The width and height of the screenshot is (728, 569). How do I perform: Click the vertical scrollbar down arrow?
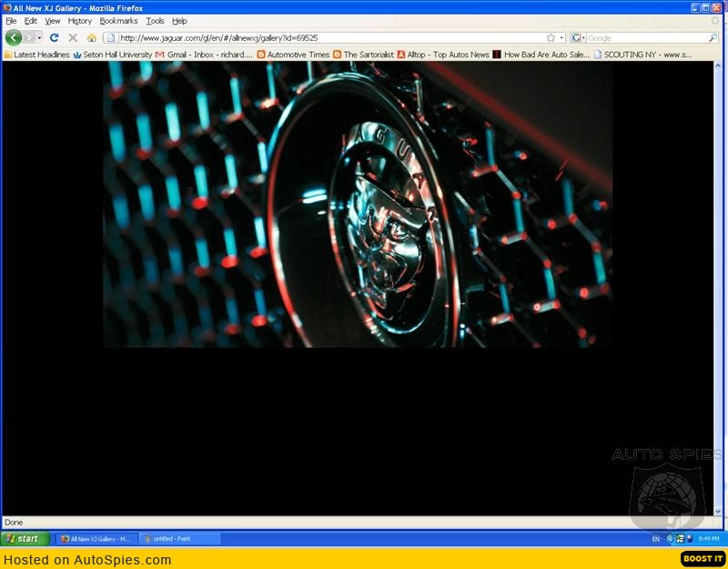(718, 512)
